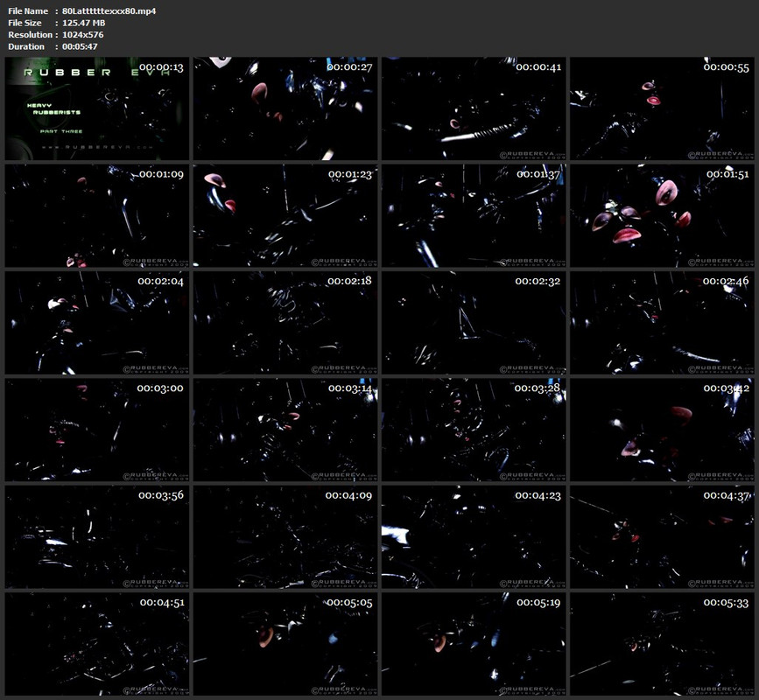759x700 pixels.
Task: Select the thumbnail timestamped 00:00:27
Action: (x=285, y=108)
